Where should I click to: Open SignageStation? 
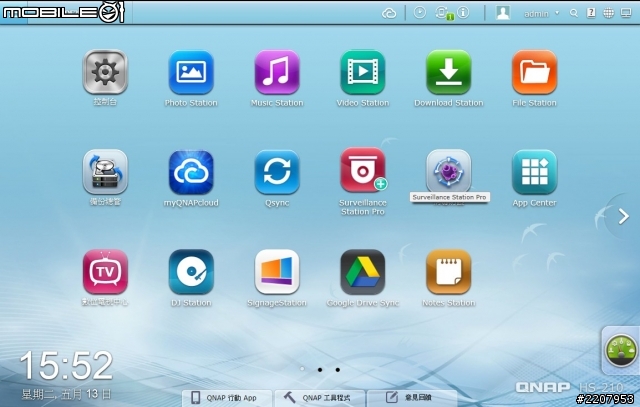[277, 271]
